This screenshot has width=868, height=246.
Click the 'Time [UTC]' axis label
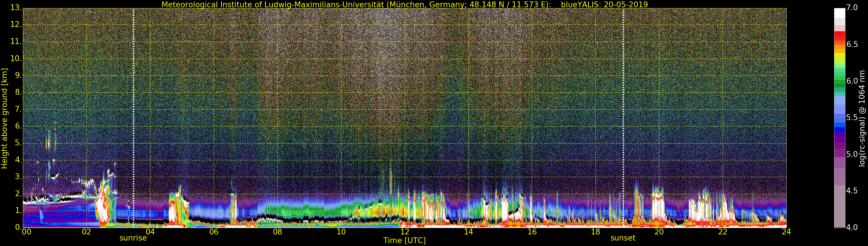click(x=404, y=241)
